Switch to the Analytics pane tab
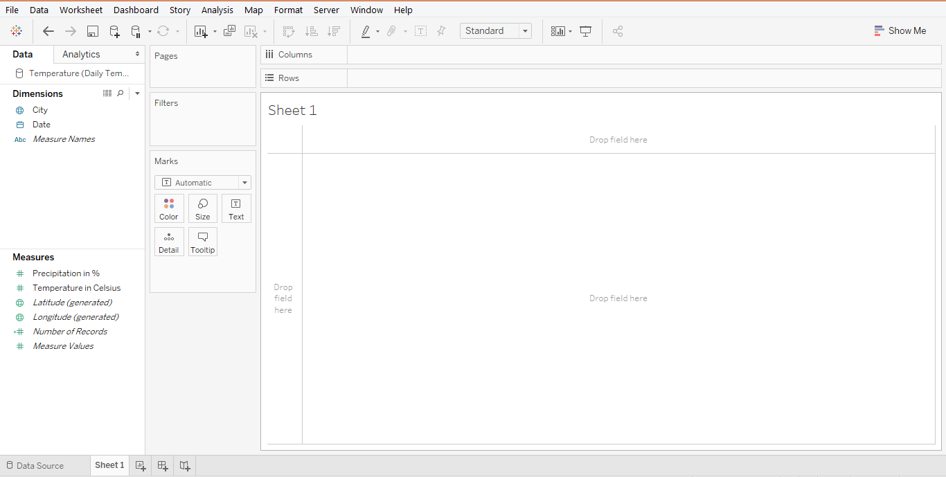The height and width of the screenshot is (477, 946). click(x=81, y=54)
